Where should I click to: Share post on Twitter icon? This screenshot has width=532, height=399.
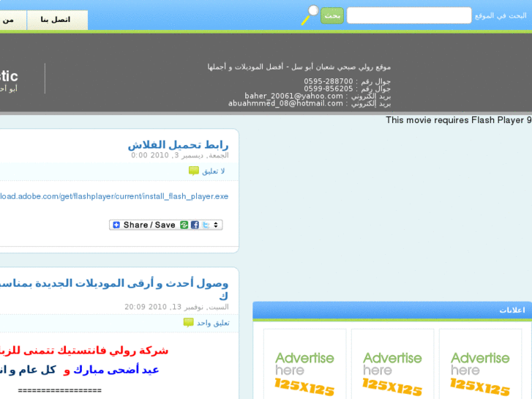pos(206,225)
